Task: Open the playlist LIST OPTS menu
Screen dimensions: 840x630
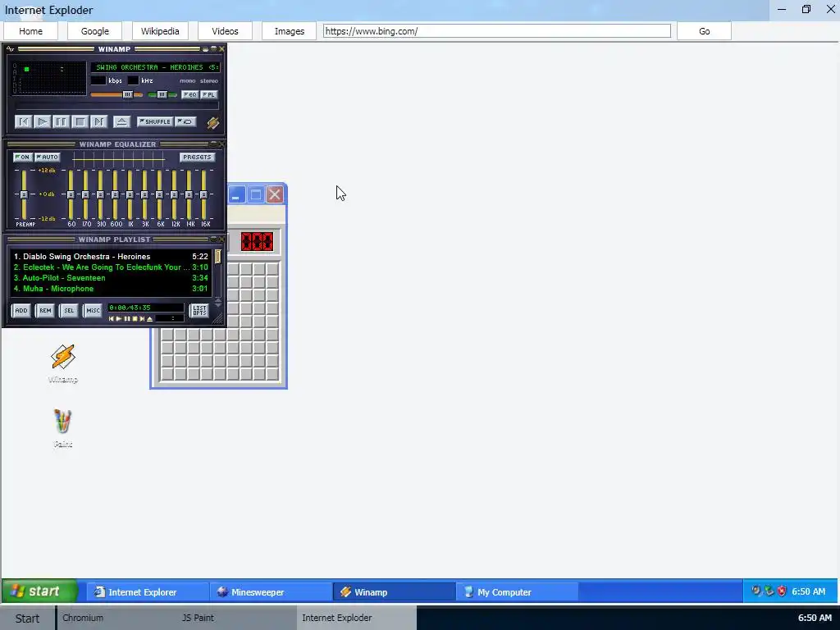Action: point(199,311)
